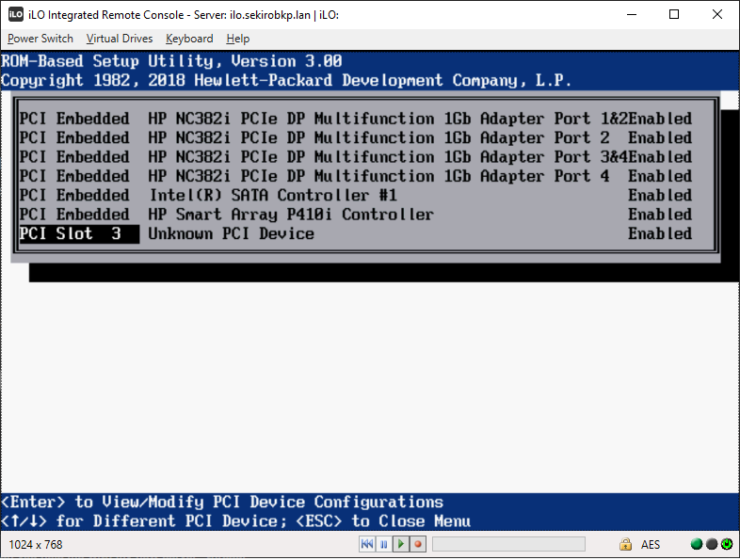Open the Virtual Drives menu
The image size is (740, 560).
(120, 39)
